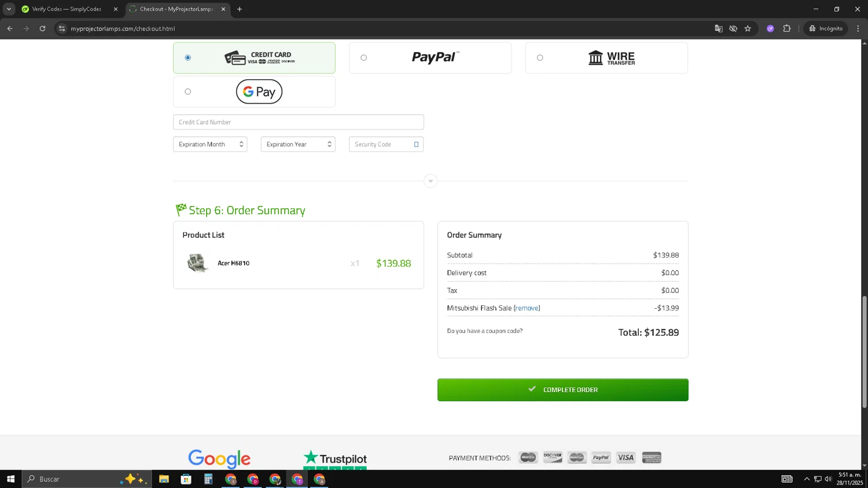Click the PayPal logo
This screenshot has height=488, width=868.
coord(435,57)
